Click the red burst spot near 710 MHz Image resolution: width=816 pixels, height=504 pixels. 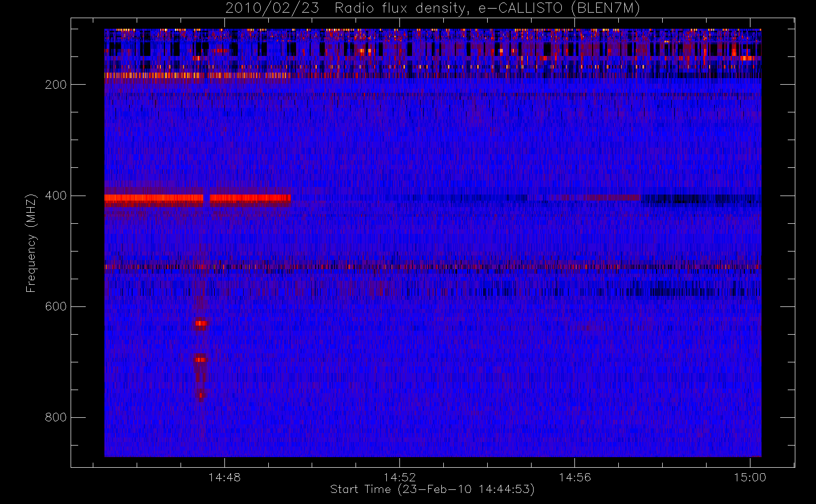click(200, 359)
